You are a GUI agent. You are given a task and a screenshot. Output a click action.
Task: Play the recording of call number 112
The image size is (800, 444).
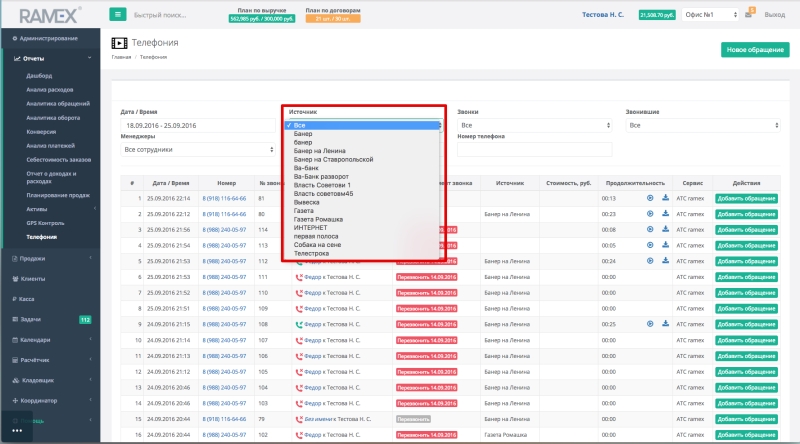click(650, 261)
